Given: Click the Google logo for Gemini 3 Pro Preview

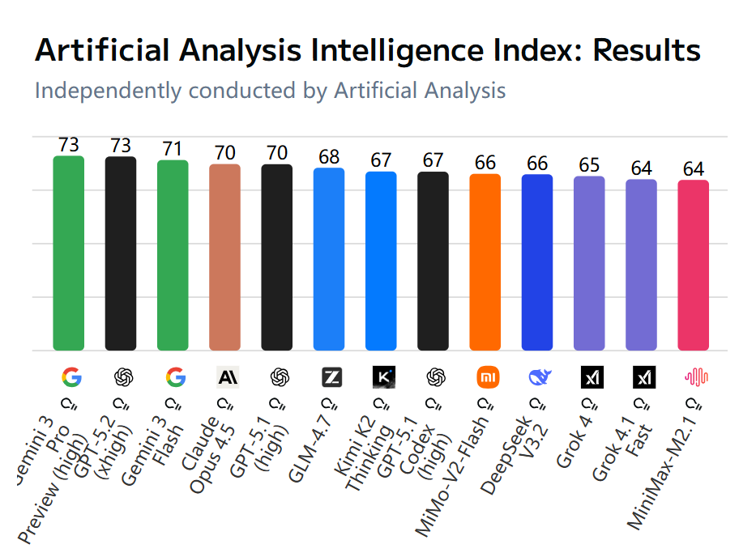Looking at the screenshot, I should point(71,376).
